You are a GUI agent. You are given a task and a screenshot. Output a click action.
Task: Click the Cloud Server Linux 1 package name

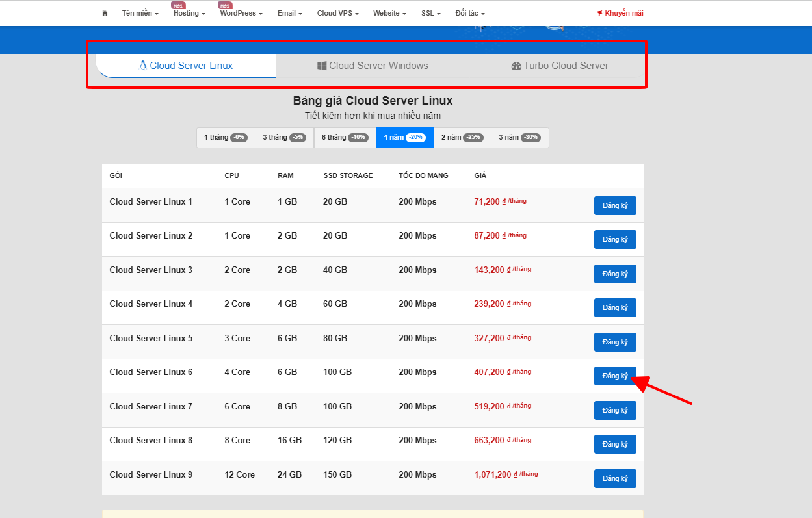pos(151,201)
